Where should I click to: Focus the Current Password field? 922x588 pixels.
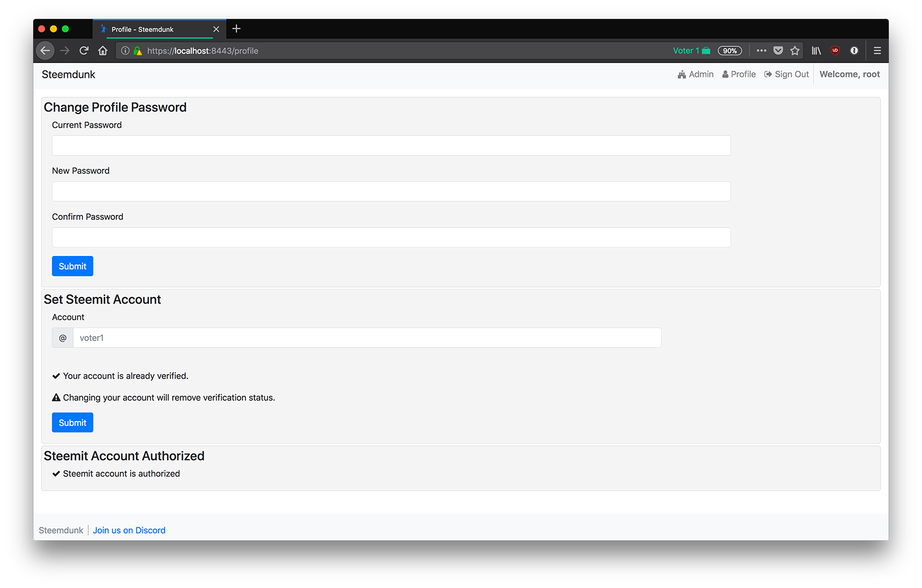[391, 146]
